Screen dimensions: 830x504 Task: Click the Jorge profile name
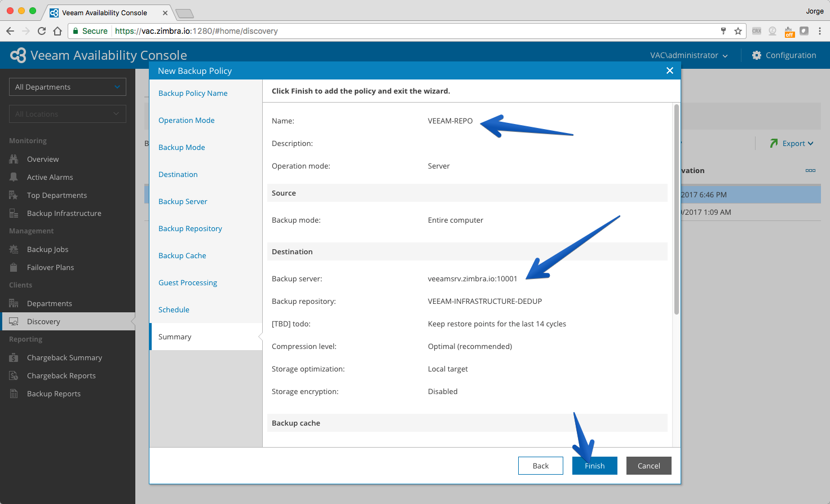point(815,11)
